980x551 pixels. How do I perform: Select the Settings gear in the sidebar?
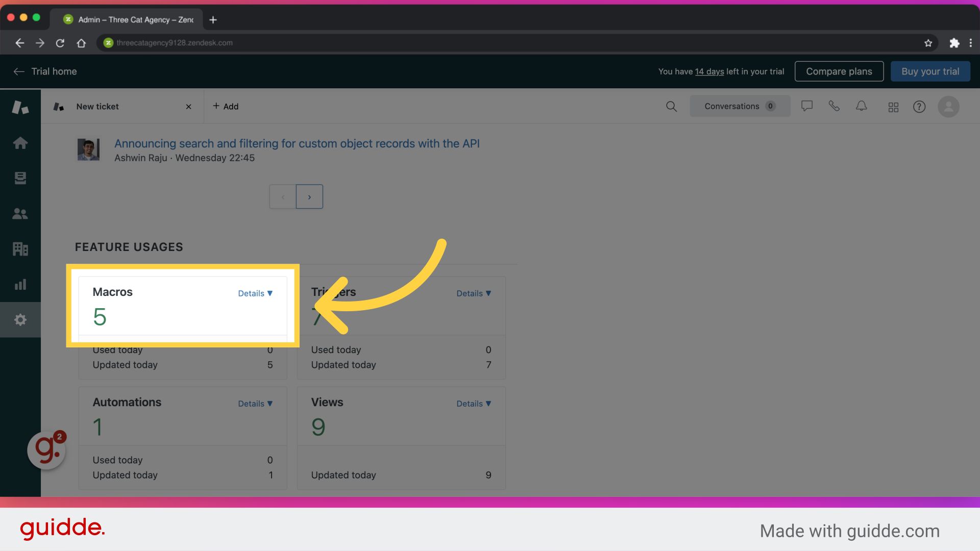coord(20,319)
